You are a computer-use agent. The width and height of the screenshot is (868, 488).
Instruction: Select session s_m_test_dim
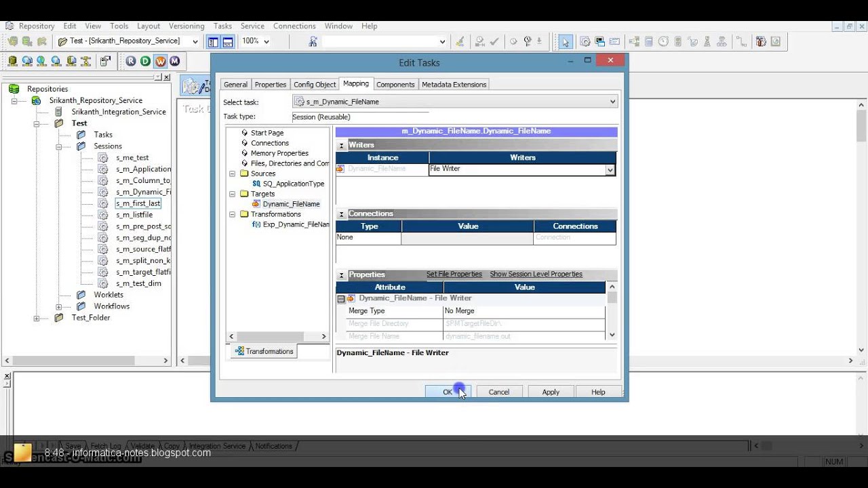click(138, 283)
